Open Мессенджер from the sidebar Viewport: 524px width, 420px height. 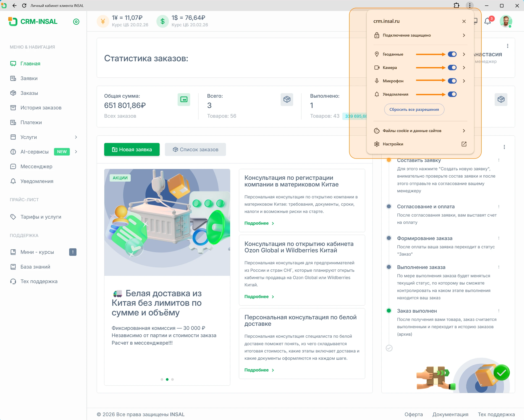click(36, 166)
